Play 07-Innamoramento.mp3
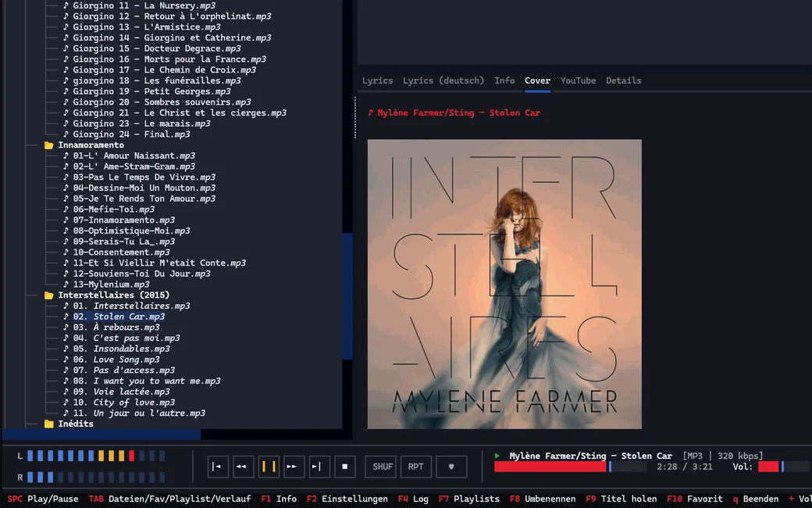The image size is (812, 508). pyautogui.click(x=119, y=220)
